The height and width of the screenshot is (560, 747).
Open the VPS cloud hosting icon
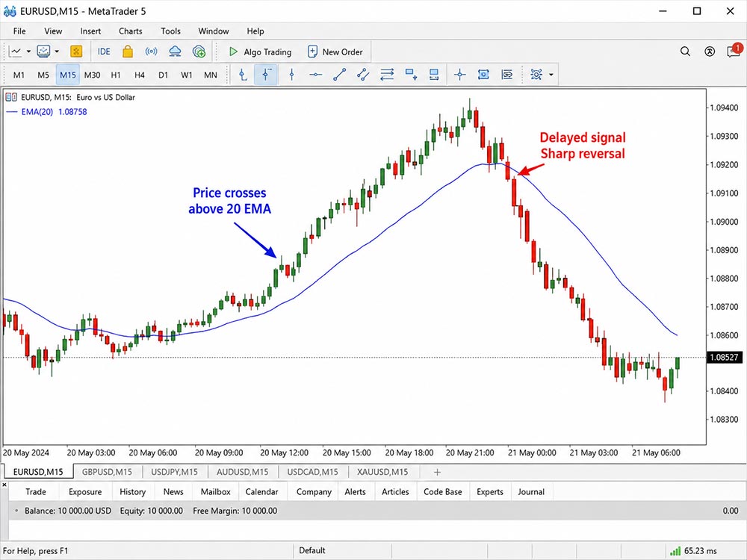pyautogui.click(x=176, y=52)
